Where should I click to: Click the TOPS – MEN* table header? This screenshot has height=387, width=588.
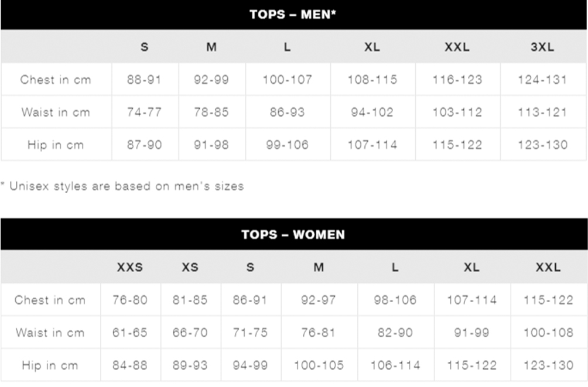pyautogui.click(x=293, y=15)
